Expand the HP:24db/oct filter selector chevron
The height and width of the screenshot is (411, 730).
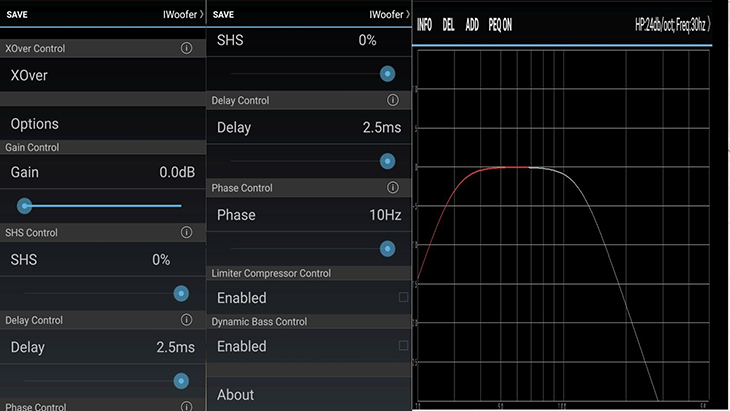[x=709, y=25]
